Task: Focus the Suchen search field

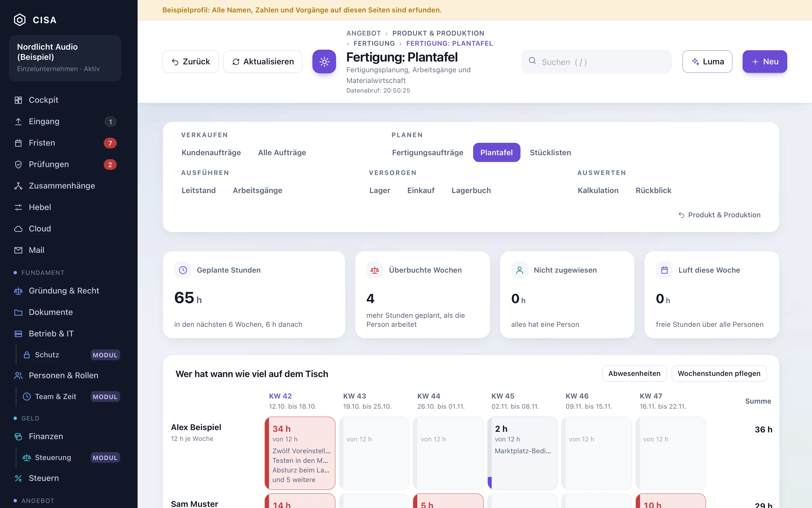Action: coord(596,62)
